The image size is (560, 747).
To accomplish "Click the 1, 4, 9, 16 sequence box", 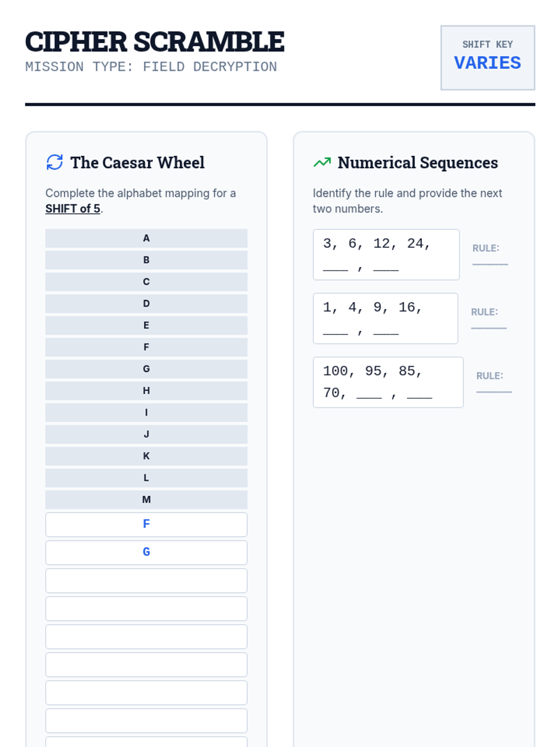I will coord(385,318).
